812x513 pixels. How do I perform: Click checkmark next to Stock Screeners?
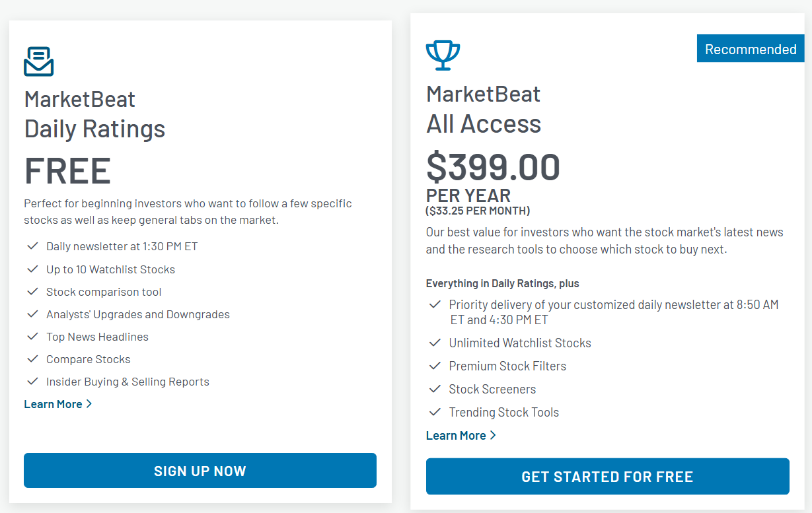[435, 389]
